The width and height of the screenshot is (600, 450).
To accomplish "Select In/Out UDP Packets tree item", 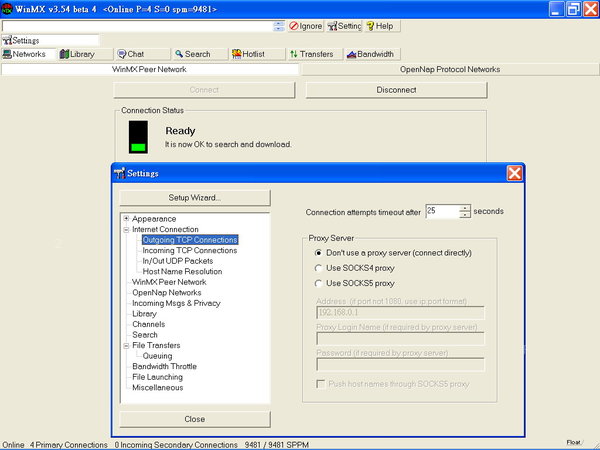I will (178, 261).
